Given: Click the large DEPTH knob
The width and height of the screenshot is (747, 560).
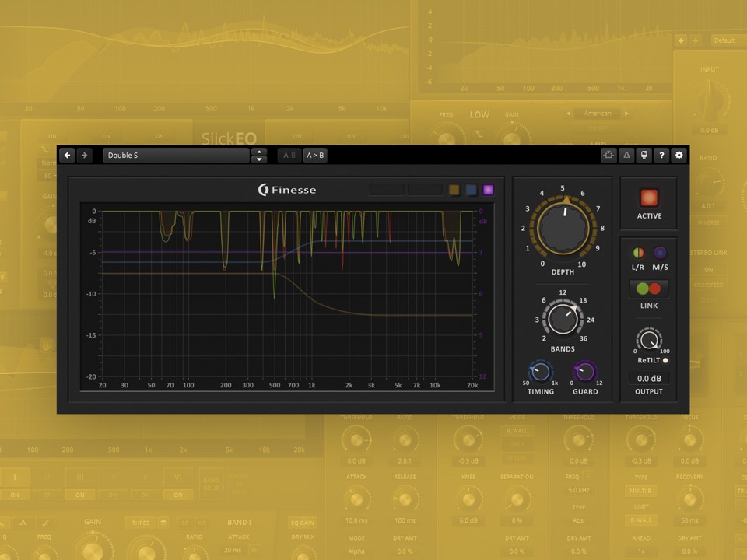Looking at the screenshot, I should (x=563, y=228).
